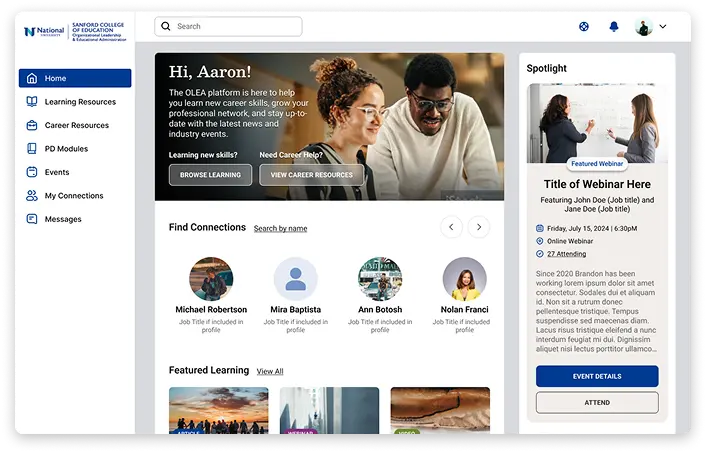Click the Event Details button
The height and width of the screenshot is (453, 706).
597,376
